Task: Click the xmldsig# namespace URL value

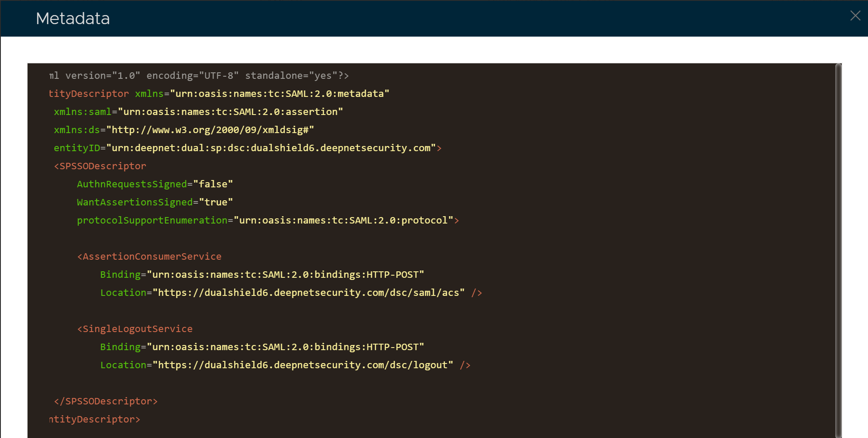Action: coord(210,130)
